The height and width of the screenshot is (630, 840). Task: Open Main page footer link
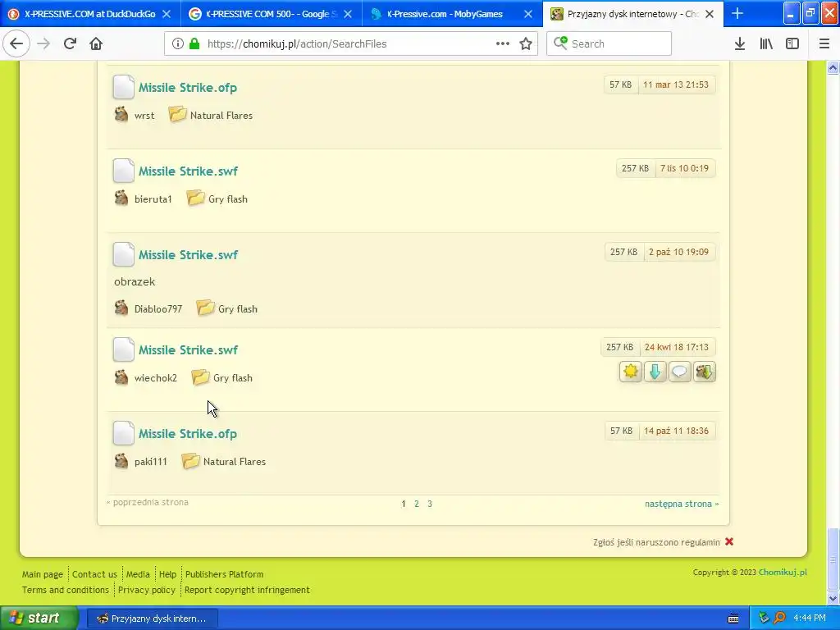(43, 573)
